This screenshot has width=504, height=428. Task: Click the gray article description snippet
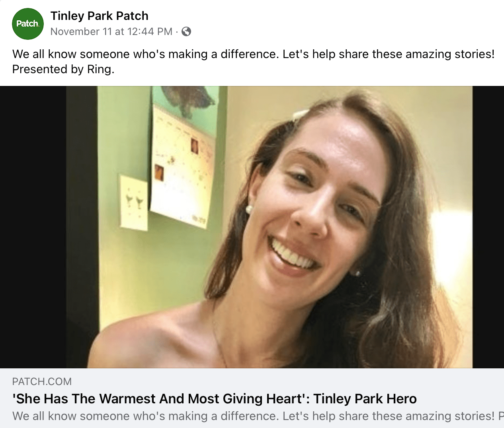coord(253,416)
